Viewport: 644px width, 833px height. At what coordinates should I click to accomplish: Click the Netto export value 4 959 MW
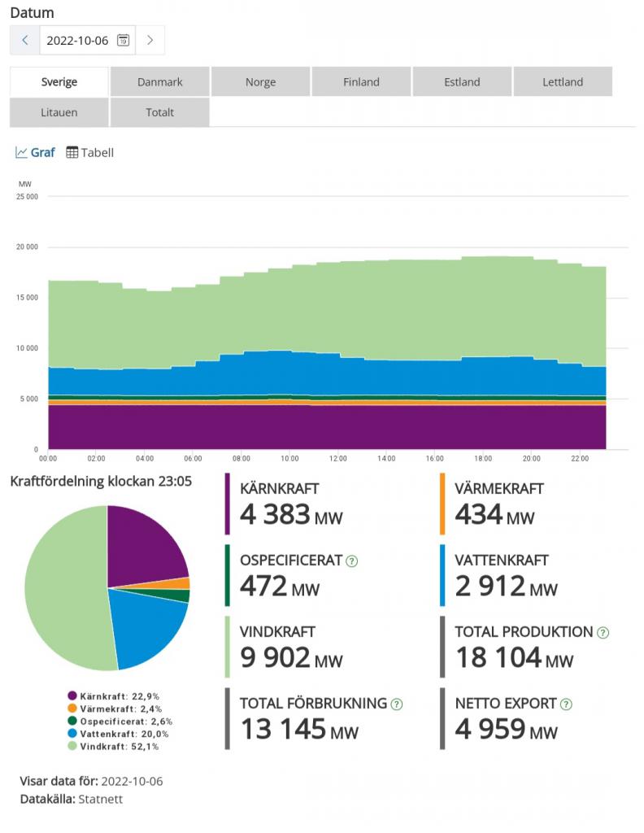pyautogui.click(x=506, y=730)
